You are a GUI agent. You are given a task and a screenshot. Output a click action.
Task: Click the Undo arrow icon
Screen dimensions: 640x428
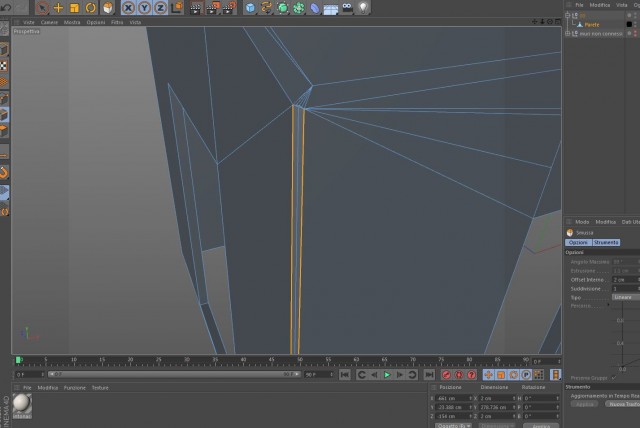click(6, 7)
